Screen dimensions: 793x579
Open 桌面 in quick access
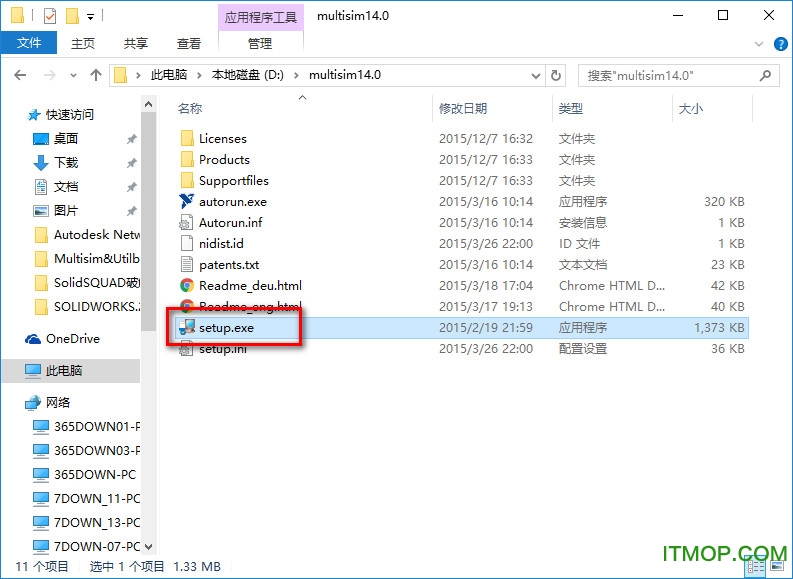[66, 138]
